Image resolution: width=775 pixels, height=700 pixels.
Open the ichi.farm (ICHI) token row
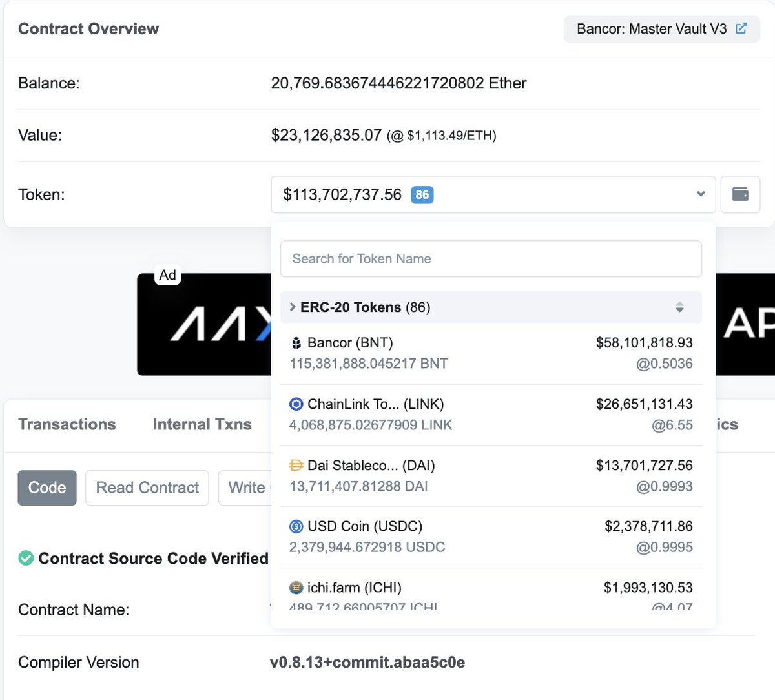pos(491,589)
